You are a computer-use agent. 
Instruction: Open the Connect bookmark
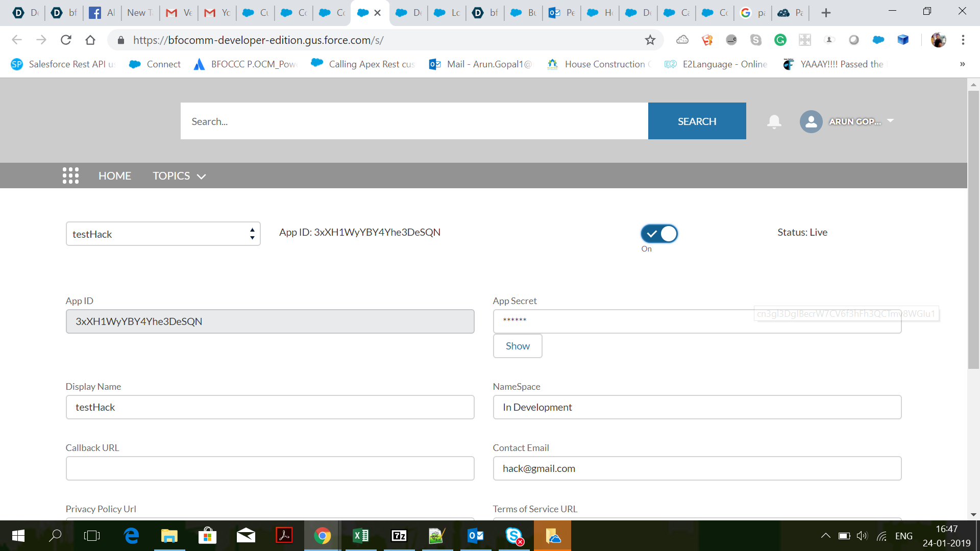(x=155, y=64)
